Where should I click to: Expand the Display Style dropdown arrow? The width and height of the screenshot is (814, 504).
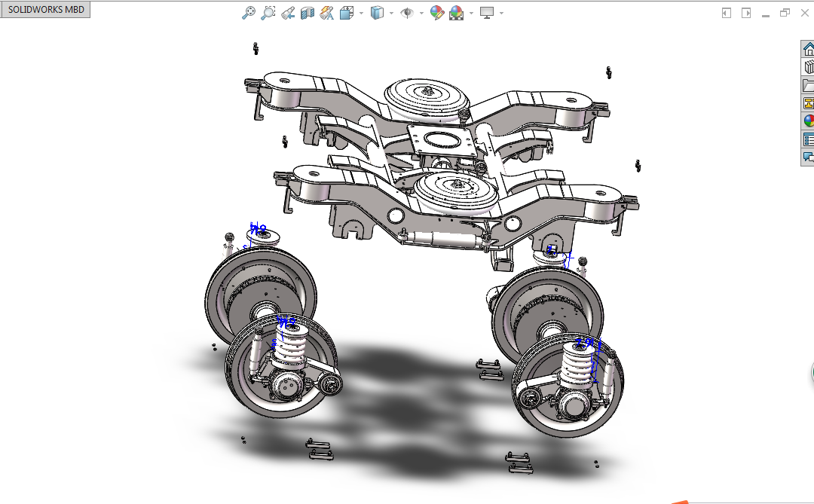[391, 13]
